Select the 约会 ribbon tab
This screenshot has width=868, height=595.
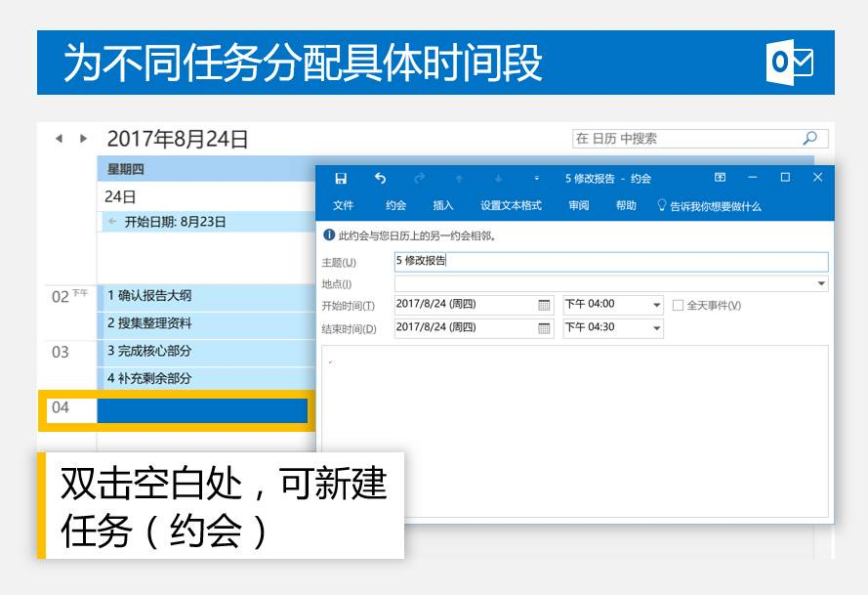[395, 205]
